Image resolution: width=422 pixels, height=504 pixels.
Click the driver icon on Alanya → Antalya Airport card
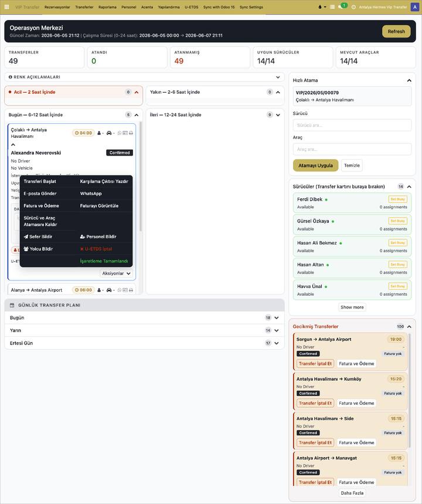[99, 290]
